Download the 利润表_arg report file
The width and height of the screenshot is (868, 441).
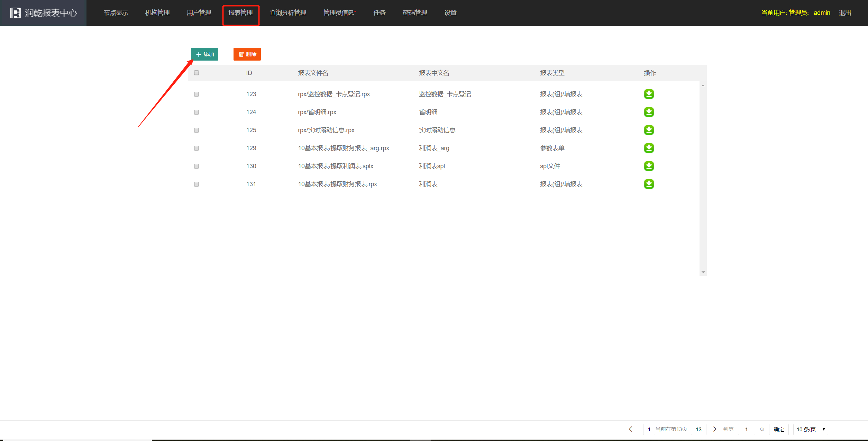point(649,148)
